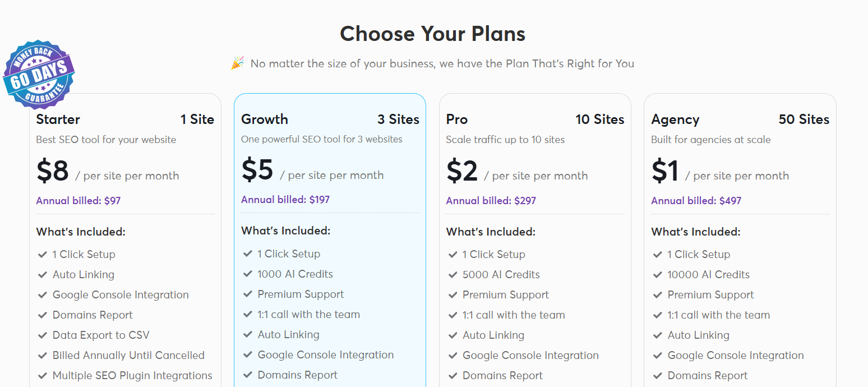Click the checkmark beside Pro's Google Console Integration

click(x=452, y=355)
